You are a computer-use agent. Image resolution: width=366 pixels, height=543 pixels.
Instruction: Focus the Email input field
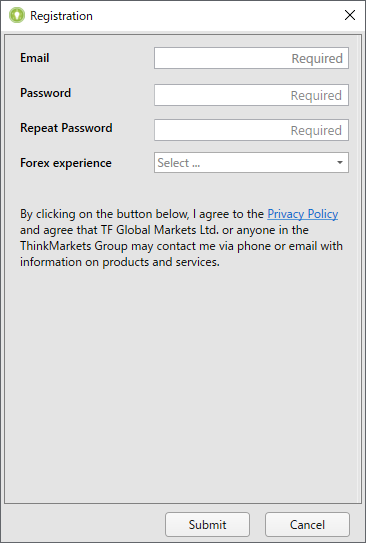click(x=251, y=58)
